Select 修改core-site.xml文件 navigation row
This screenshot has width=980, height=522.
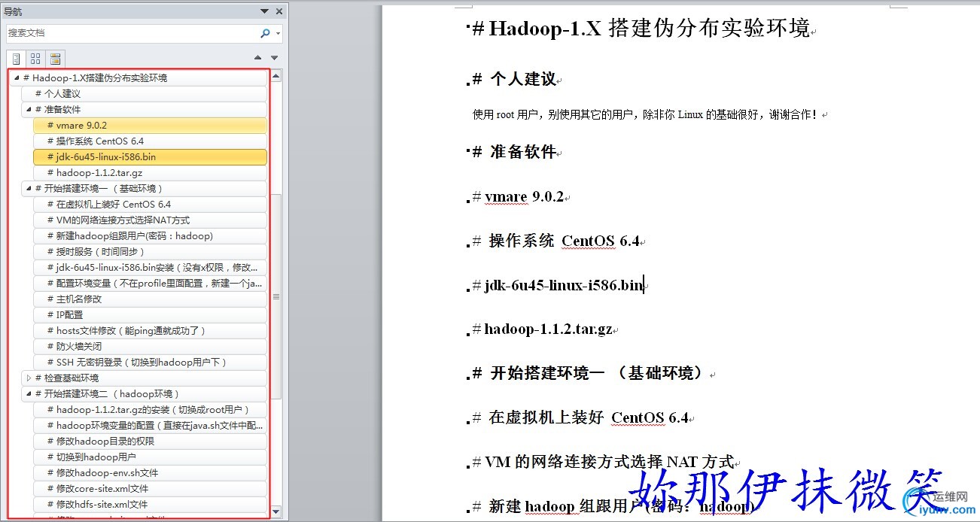click(150, 488)
